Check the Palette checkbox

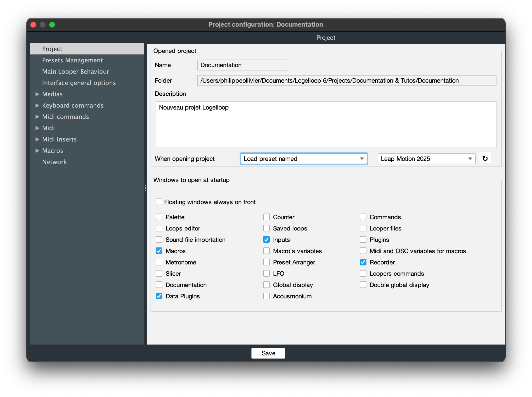pyautogui.click(x=159, y=217)
